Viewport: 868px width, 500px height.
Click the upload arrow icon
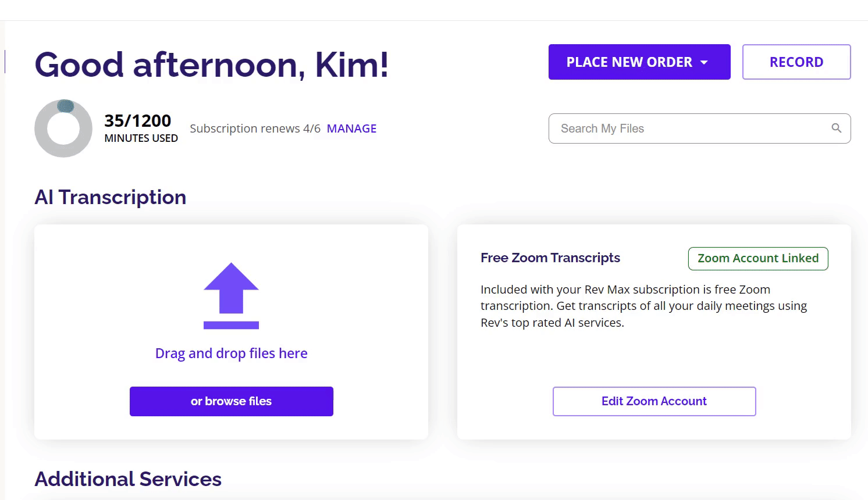(x=231, y=295)
